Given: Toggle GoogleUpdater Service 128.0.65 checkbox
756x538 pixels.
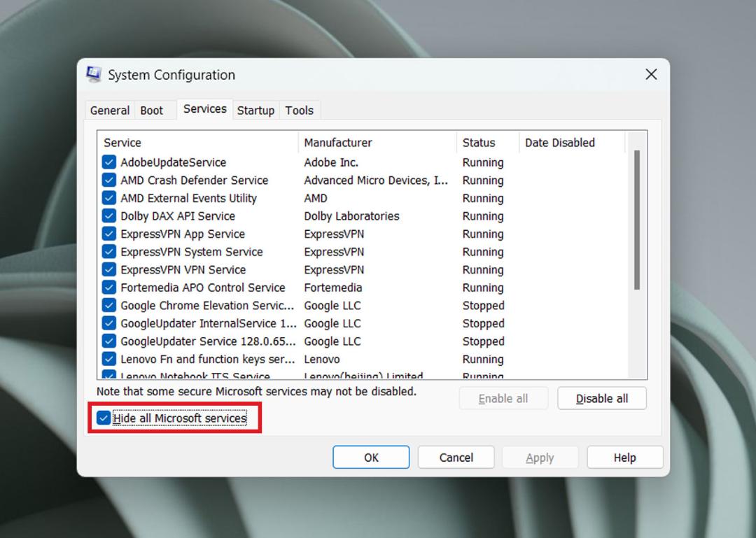Looking at the screenshot, I should (109, 341).
